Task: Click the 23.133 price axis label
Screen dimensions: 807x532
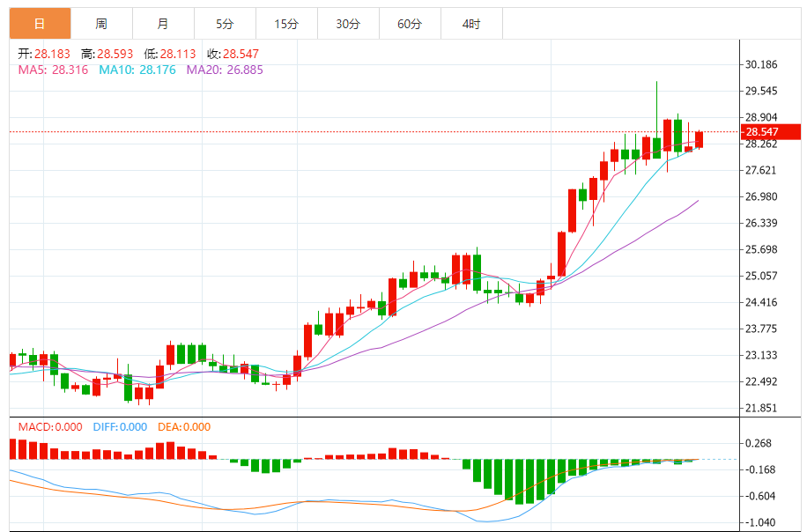Action: [761, 356]
